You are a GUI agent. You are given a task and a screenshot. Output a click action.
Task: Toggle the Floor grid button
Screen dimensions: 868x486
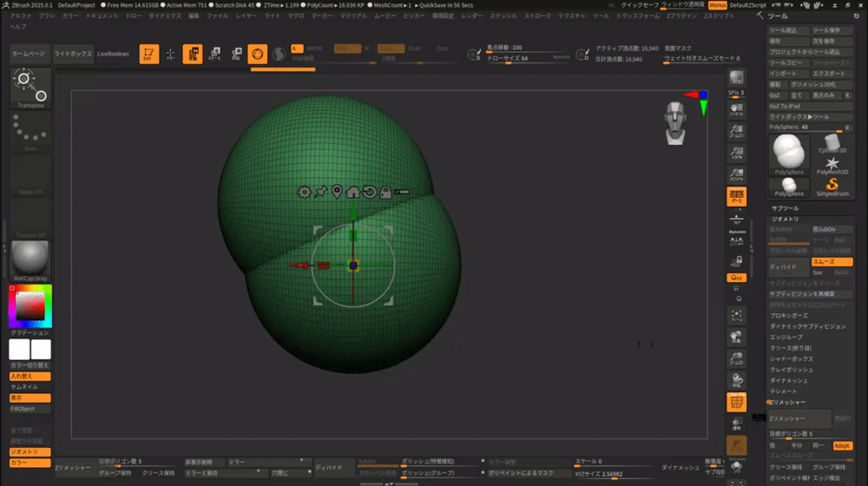pos(736,220)
